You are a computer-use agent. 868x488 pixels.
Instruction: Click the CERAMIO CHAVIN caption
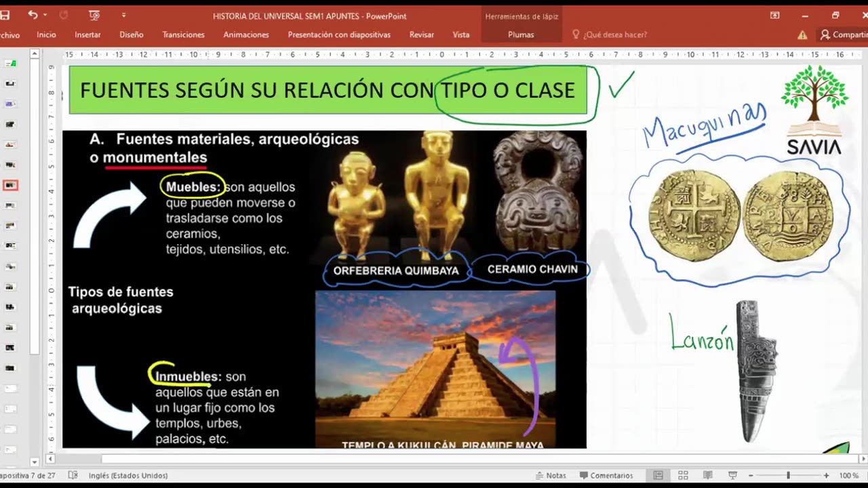532,269
